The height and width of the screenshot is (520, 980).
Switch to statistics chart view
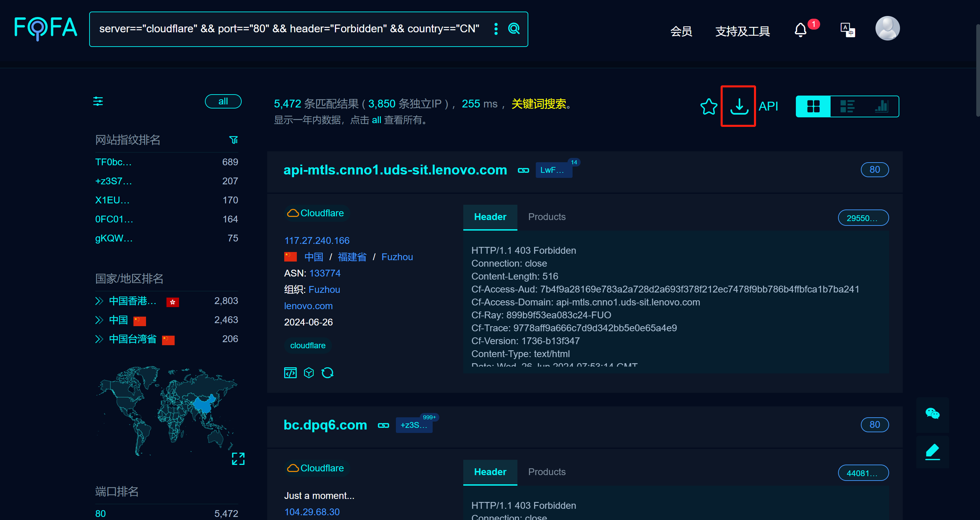[x=881, y=106]
